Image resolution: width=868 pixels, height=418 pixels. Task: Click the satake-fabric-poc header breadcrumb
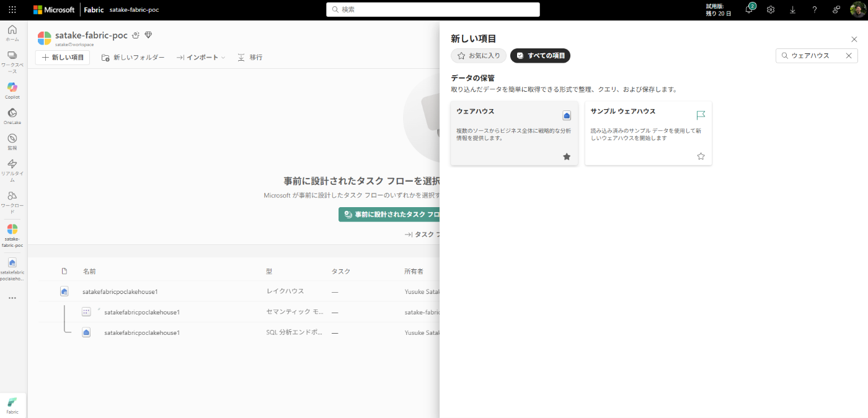[x=134, y=10]
